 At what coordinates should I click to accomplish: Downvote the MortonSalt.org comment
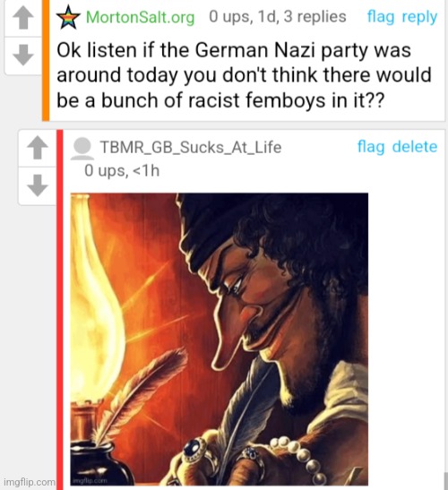click(23, 56)
